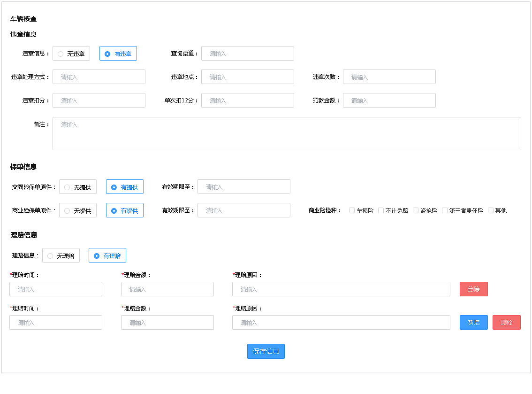Focus 交强险 有效期限至 input field
This screenshot has height=394, width=532.
click(x=244, y=187)
